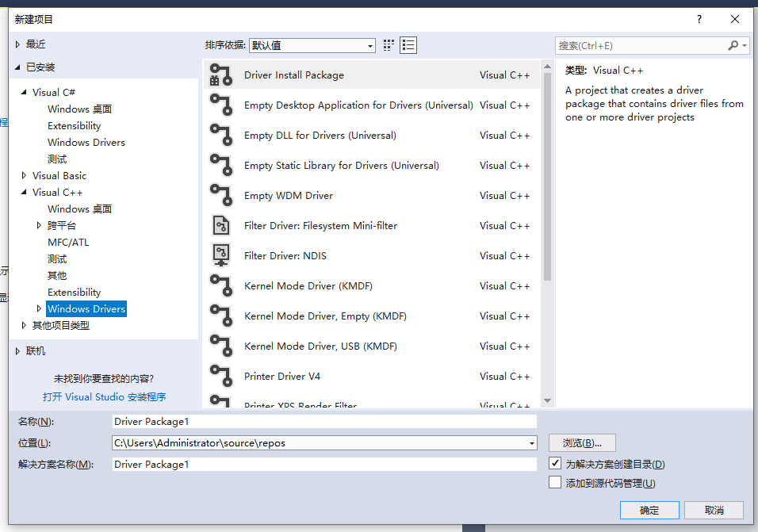758x532 pixels.
Task: Click the Kernel Mode Driver, USB (KMDF) icon
Action: point(221,346)
